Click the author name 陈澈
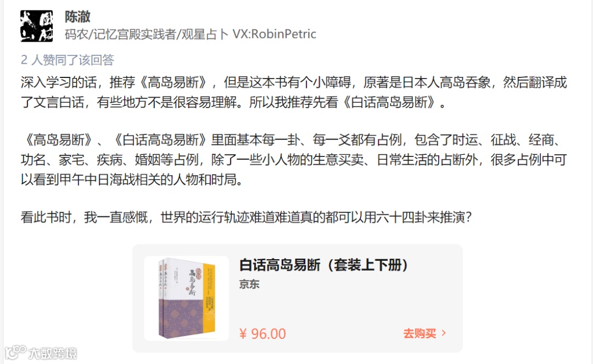 pos(77,16)
